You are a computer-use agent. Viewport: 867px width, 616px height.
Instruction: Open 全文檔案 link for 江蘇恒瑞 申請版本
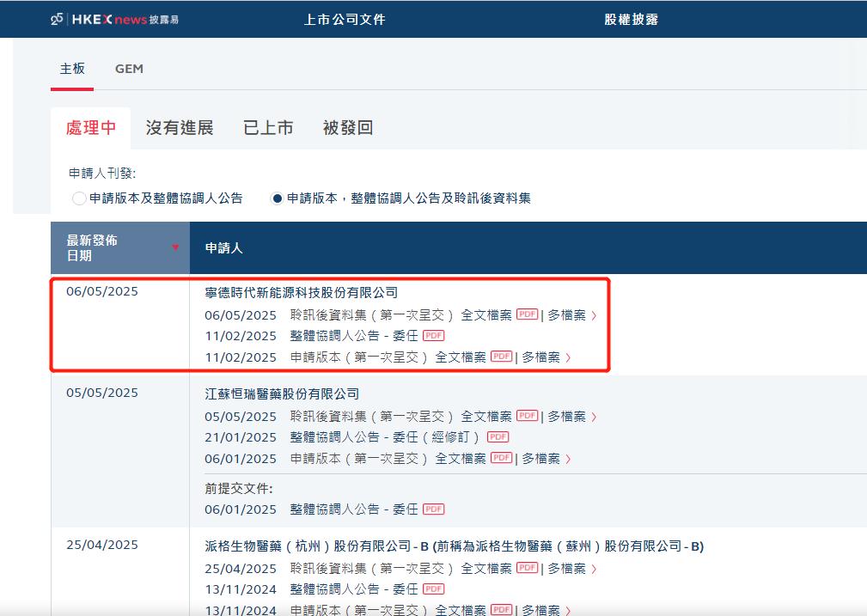461,459
